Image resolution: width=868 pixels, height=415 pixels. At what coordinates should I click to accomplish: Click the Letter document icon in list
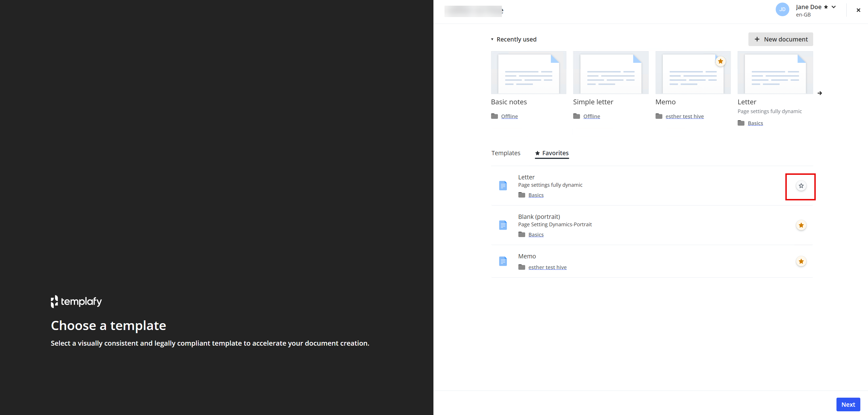click(503, 186)
